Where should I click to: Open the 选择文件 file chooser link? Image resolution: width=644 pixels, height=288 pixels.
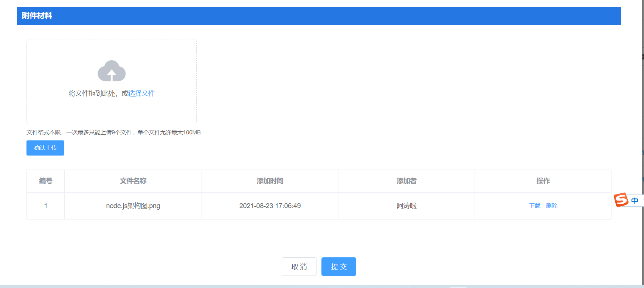[x=141, y=93]
